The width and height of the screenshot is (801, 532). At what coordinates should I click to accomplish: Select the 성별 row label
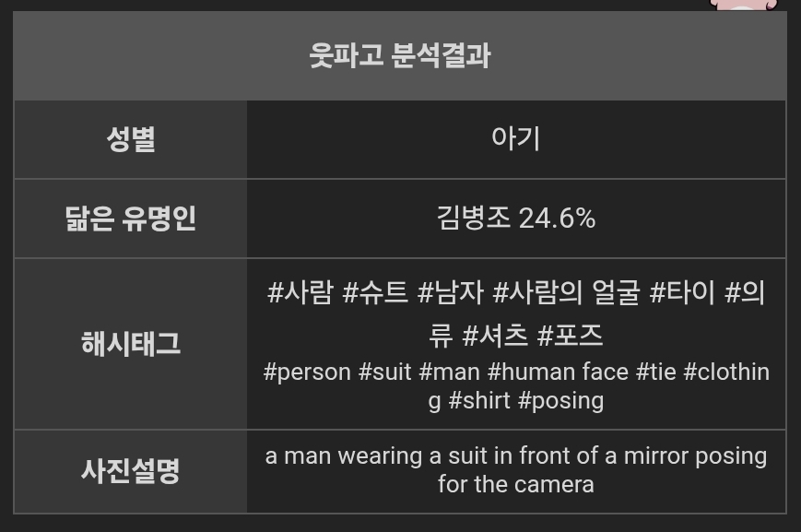(131, 139)
